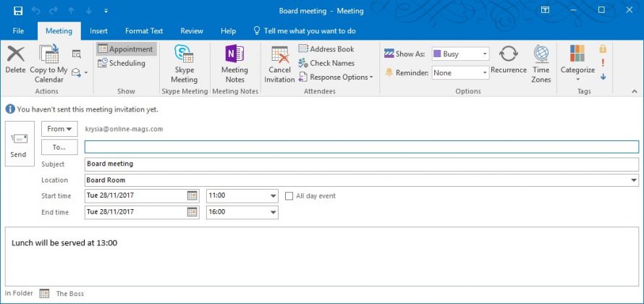Click the info icon in the notification bar

pyautogui.click(x=10, y=109)
